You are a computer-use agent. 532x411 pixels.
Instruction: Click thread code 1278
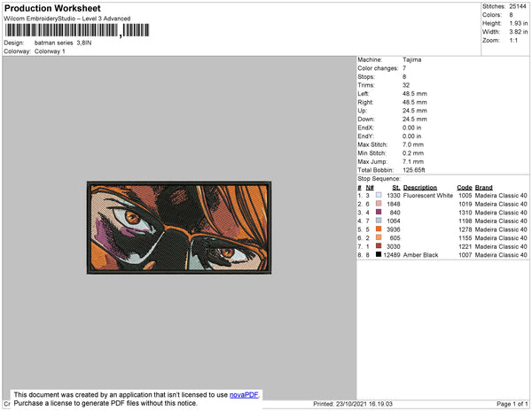tap(465, 229)
